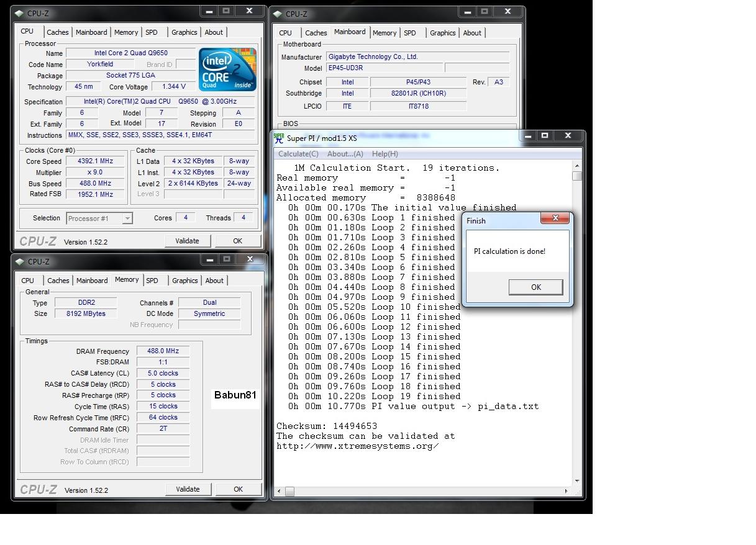
Task: Click the Multiplier x 9.0 field
Action: click(x=95, y=172)
